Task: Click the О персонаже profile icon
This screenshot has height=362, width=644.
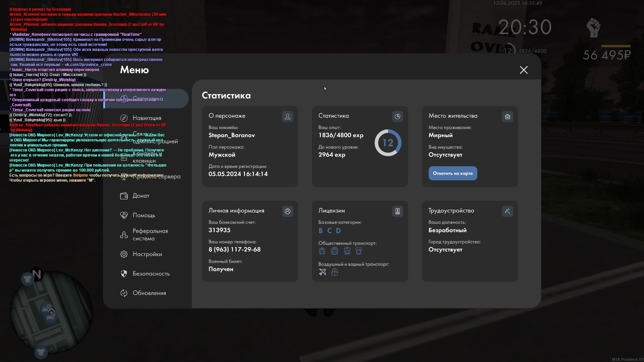Action: coord(287,116)
